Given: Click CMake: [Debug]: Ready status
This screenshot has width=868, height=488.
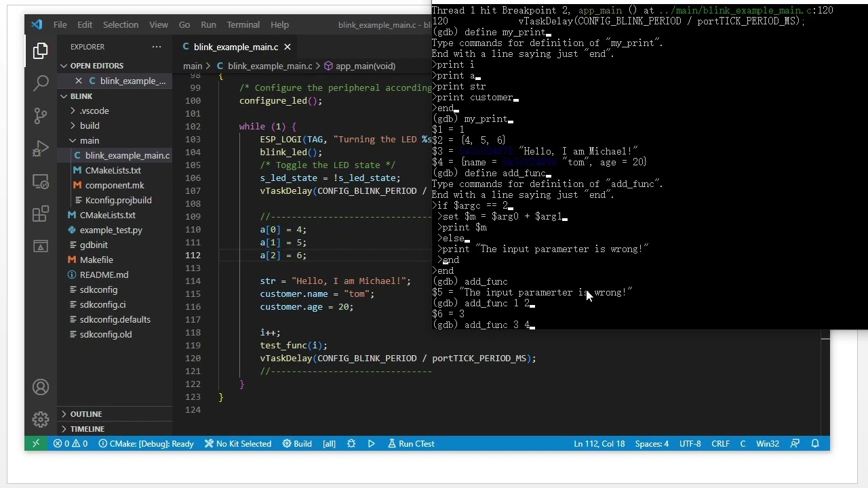Looking at the screenshot, I should tap(146, 443).
